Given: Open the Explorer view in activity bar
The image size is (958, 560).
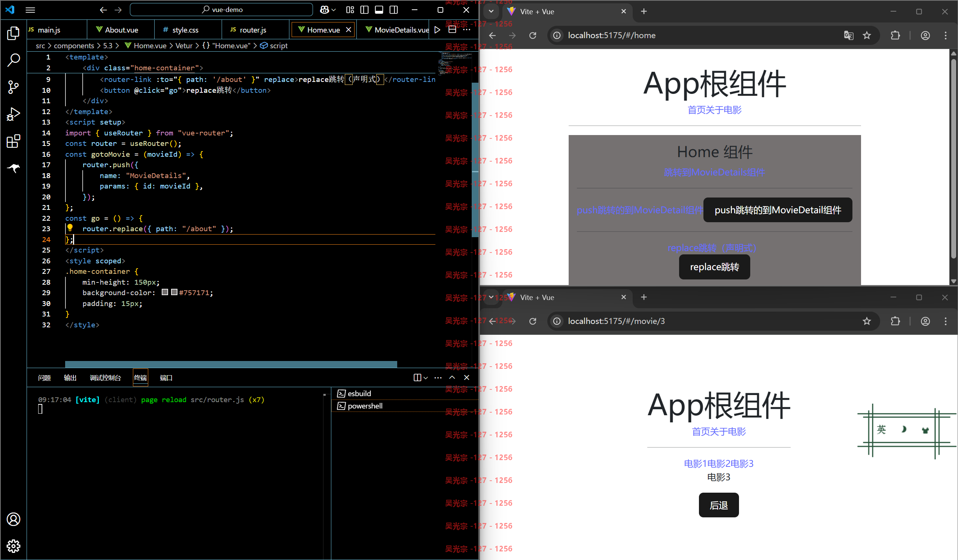Looking at the screenshot, I should 13,33.
